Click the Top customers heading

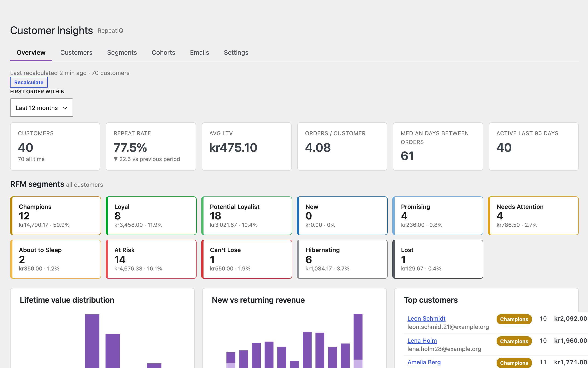[x=431, y=300]
